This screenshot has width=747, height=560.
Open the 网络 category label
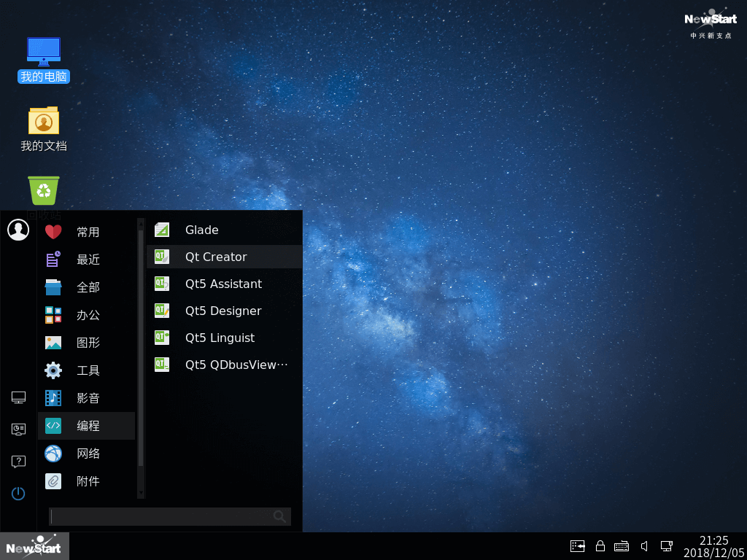point(88,453)
